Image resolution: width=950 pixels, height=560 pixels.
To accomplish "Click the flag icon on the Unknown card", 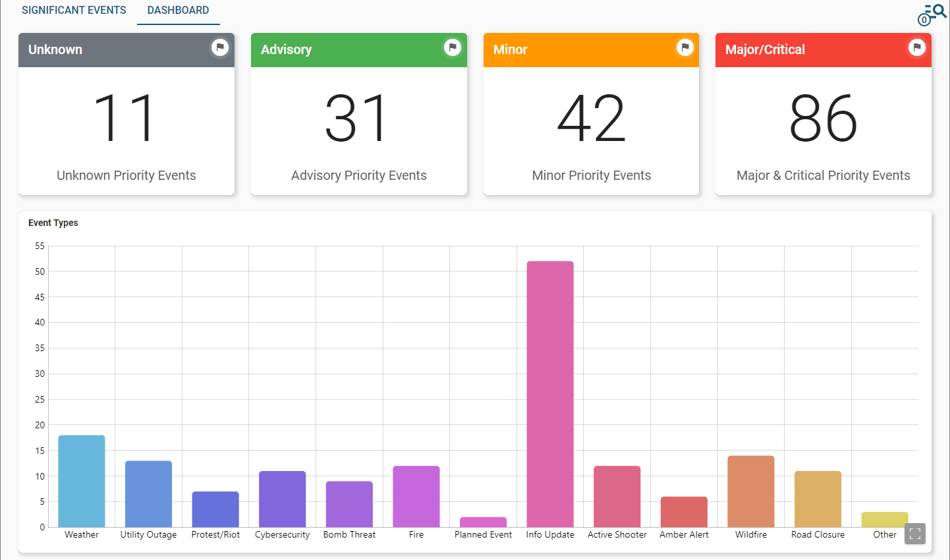I will tap(220, 47).
